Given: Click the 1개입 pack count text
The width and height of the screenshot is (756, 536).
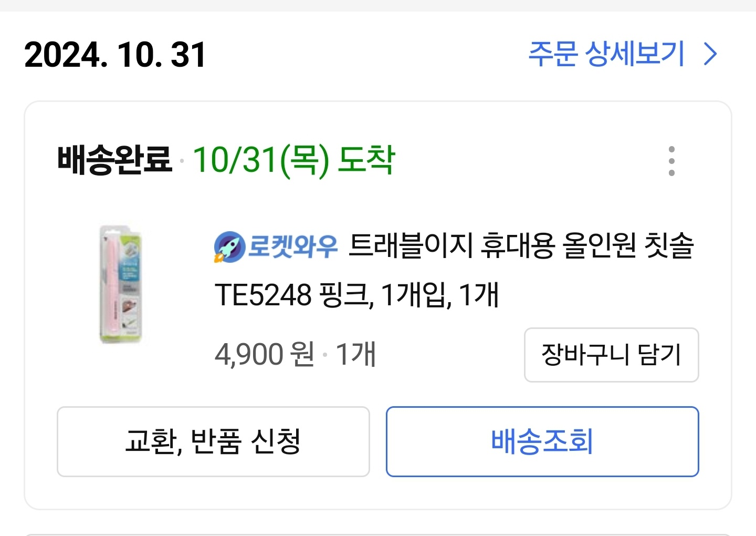Looking at the screenshot, I should click(x=416, y=295).
